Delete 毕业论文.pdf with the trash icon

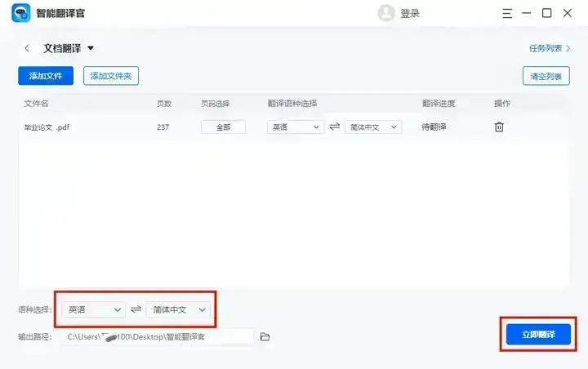[x=499, y=127]
